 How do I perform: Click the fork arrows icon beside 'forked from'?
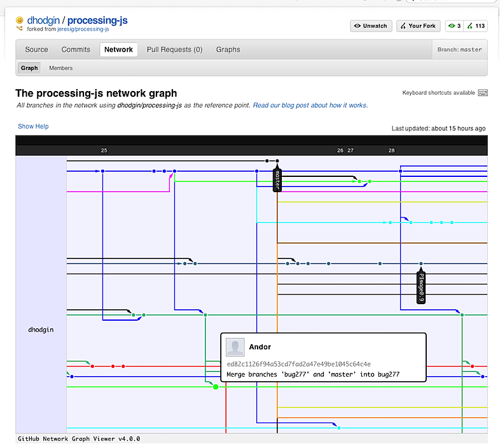click(x=20, y=29)
